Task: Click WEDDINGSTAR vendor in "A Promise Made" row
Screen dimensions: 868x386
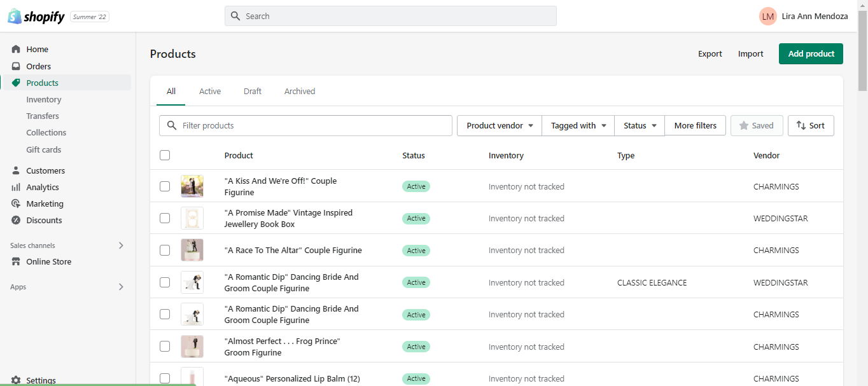Action: [x=781, y=218]
